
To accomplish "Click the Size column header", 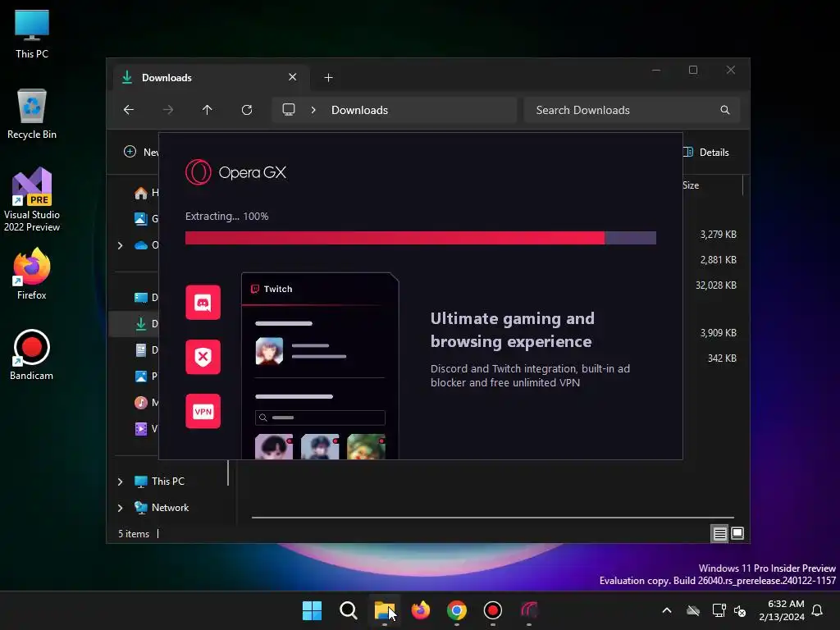I will point(691,185).
